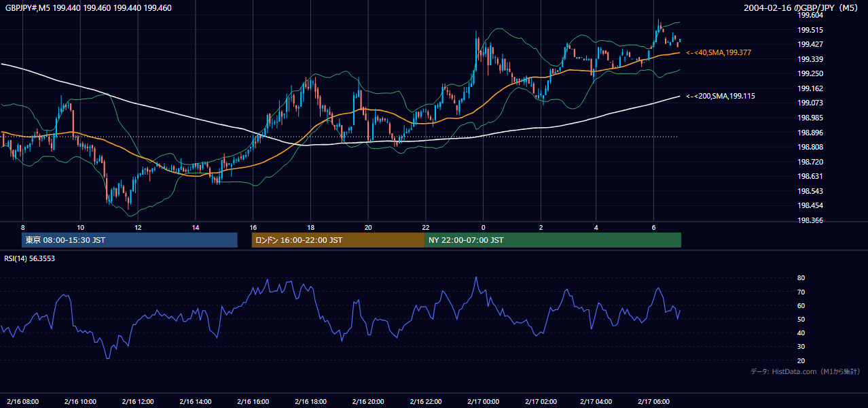
Task: Click the 2/16 22:00 date axis label
Action: pyautogui.click(x=426, y=401)
